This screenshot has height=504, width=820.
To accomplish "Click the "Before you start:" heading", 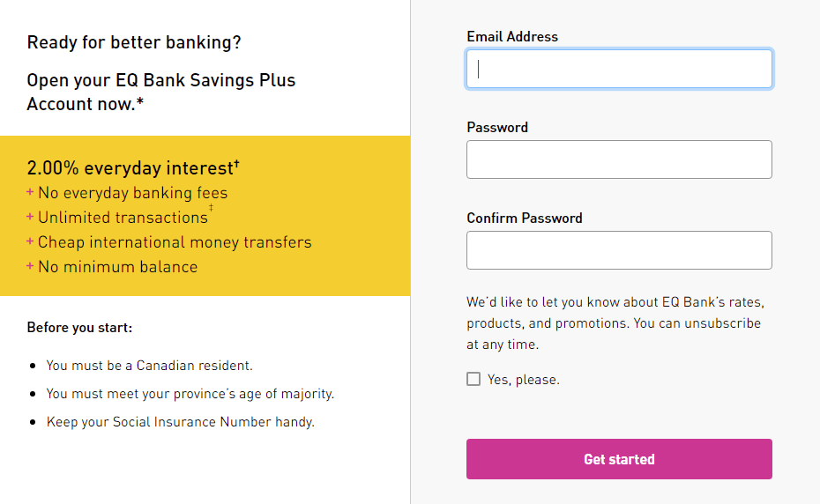I will 79,328.
